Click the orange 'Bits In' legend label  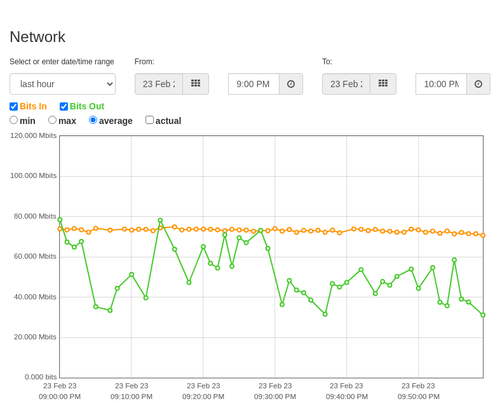pyautogui.click(x=33, y=106)
